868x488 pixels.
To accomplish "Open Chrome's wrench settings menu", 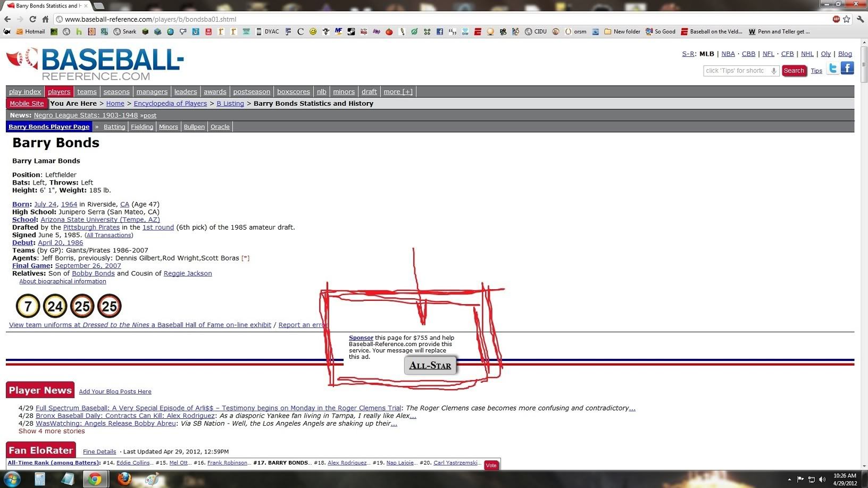I will [860, 19].
